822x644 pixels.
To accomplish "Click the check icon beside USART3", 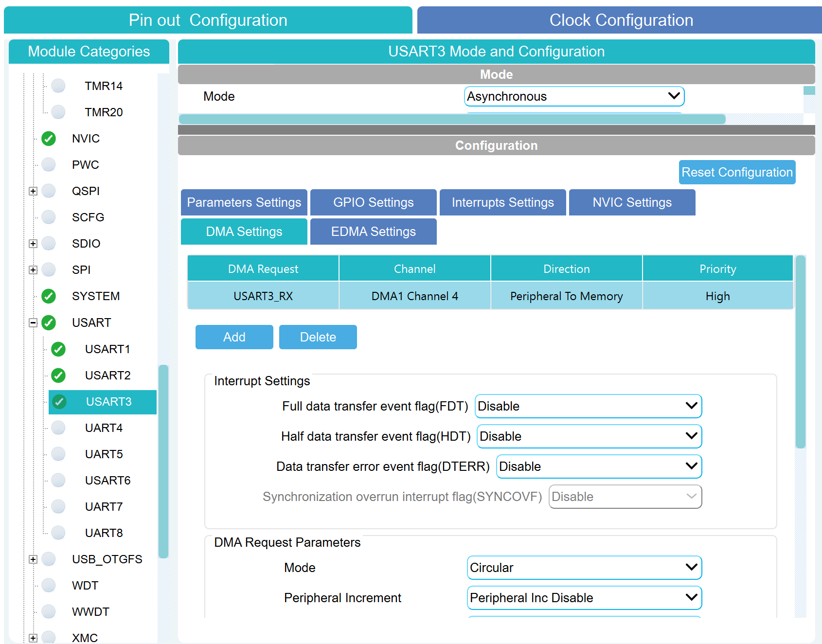I will 59,402.
